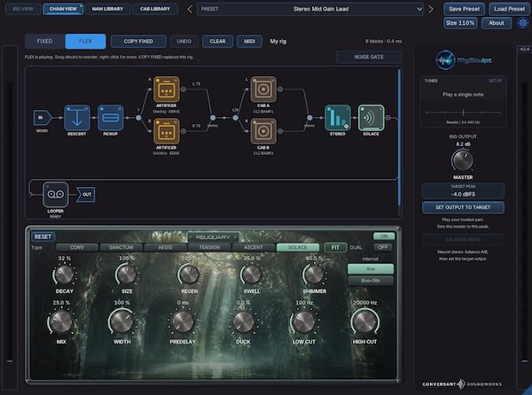The height and width of the screenshot is (395, 532).
Task: Select the SANCTUM reverb type
Action: [x=121, y=247]
